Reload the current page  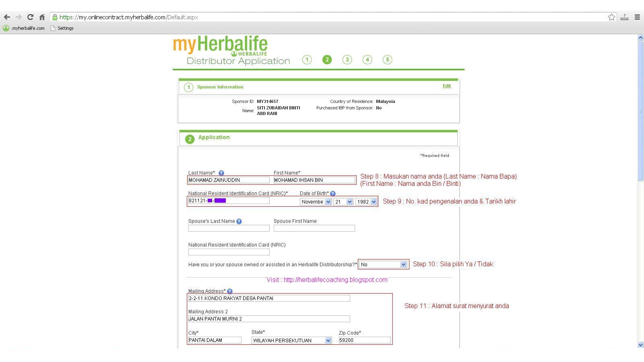pos(30,17)
